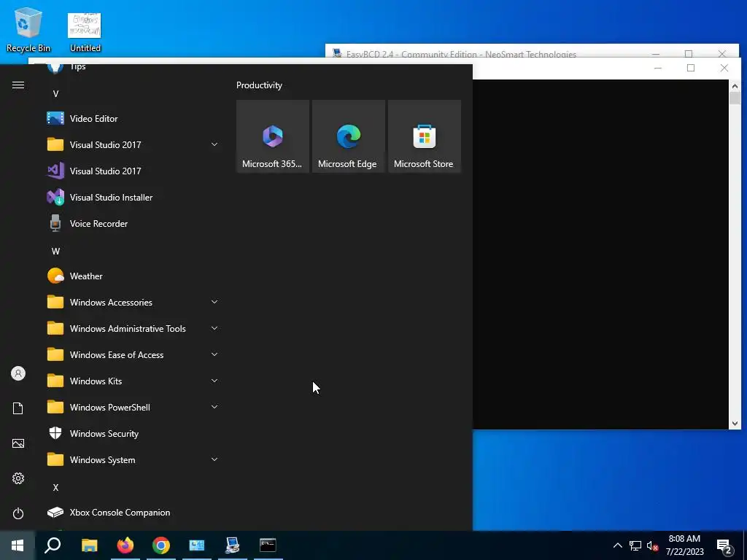Open the Recycle Bin desktop icon
This screenshot has width=747, height=560.
pos(28,29)
